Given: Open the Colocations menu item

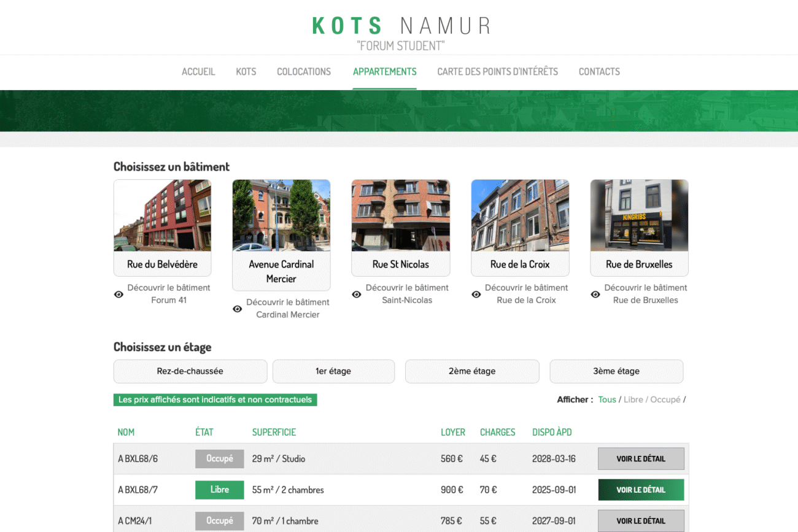Looking at the screenshot, I should [304, 72].
